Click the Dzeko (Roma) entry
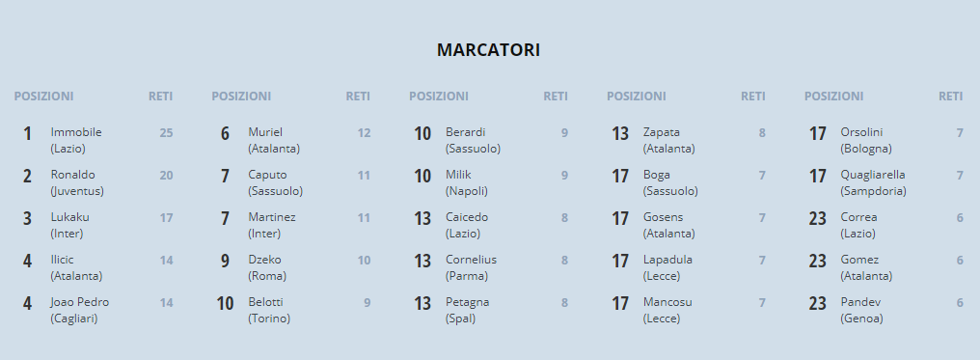Viewport: 980px width, 360px height. [291, 267]
